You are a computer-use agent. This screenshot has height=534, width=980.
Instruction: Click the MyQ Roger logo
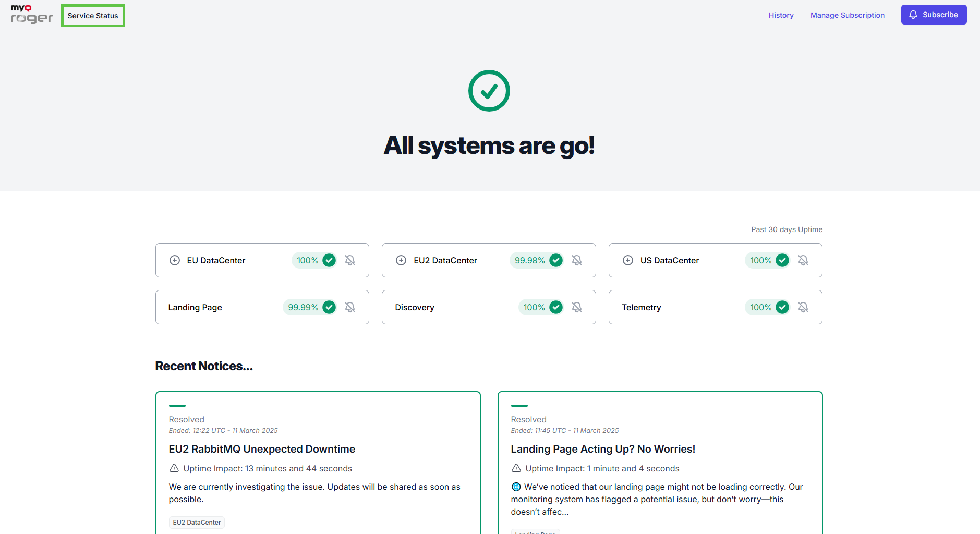(32, 15)
